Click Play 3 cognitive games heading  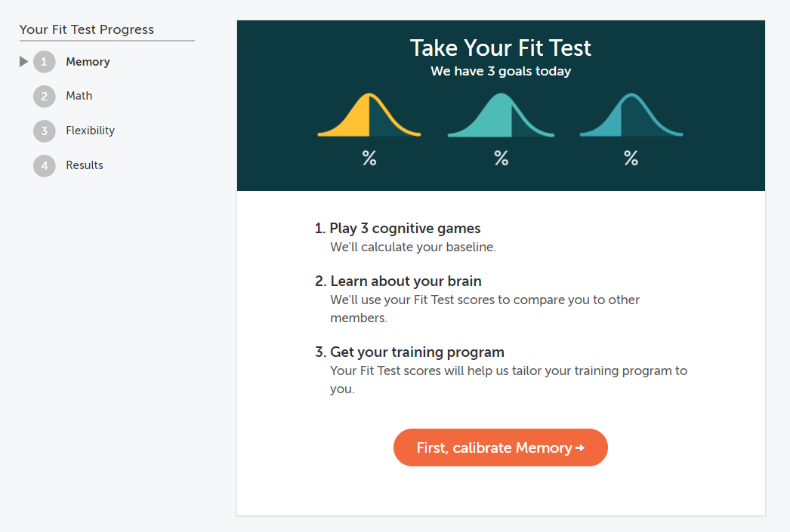coord(397,229)
